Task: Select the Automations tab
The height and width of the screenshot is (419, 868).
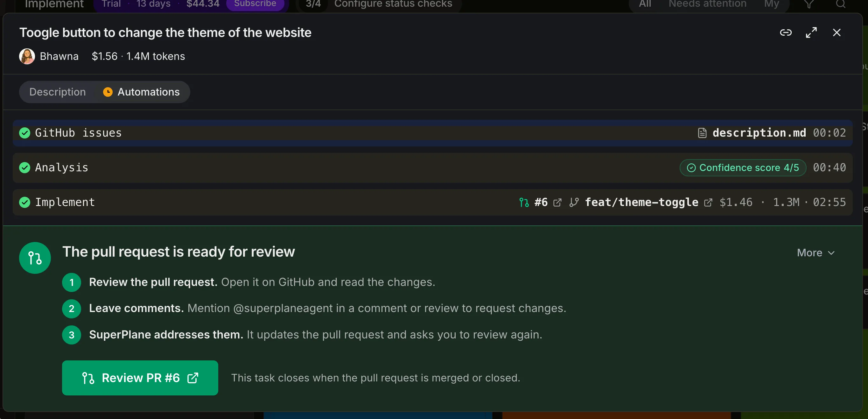Action: (x=142, y=92)
